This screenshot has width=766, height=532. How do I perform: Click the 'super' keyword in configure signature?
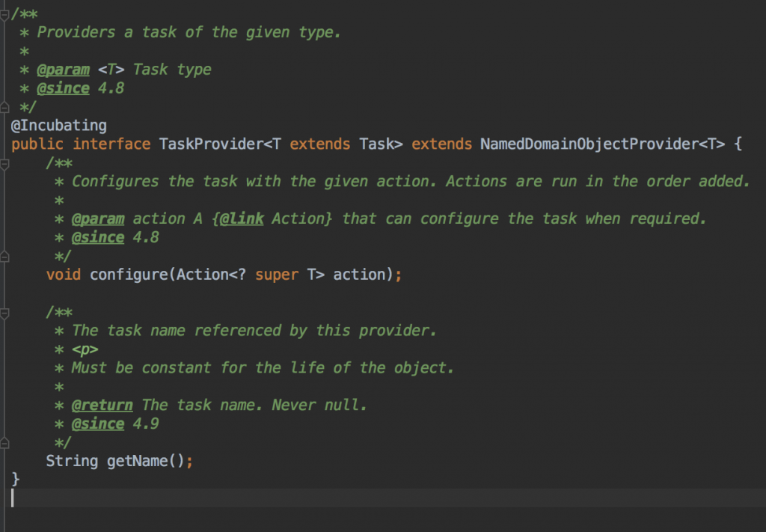(277, 275)
